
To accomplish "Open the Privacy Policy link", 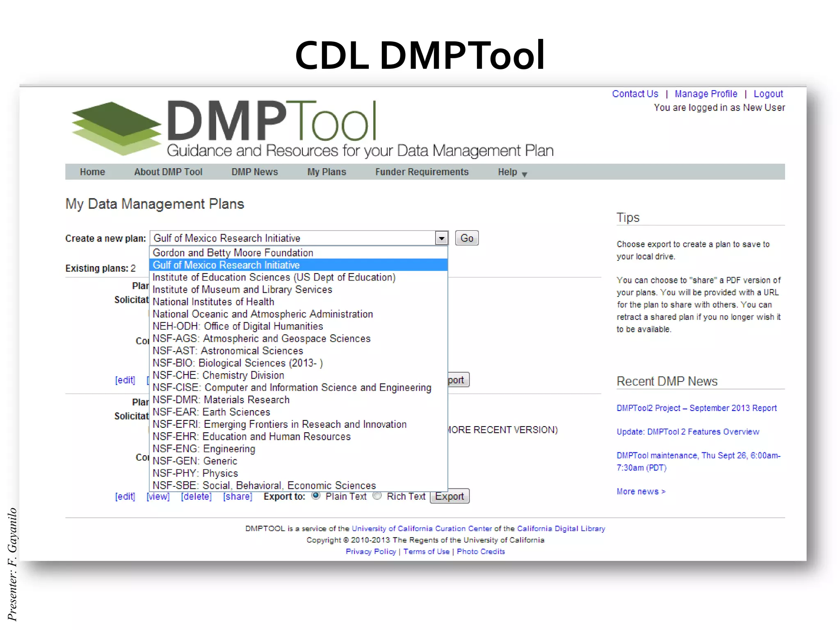I will (371, 552).
